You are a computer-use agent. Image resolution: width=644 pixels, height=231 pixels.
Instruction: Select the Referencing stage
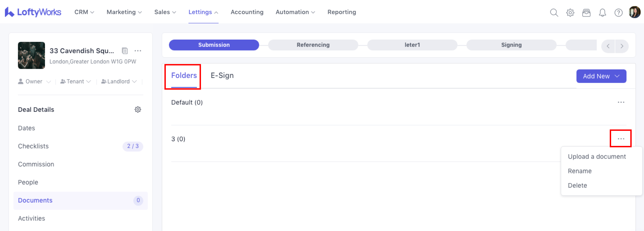click(x=313, y=45)
